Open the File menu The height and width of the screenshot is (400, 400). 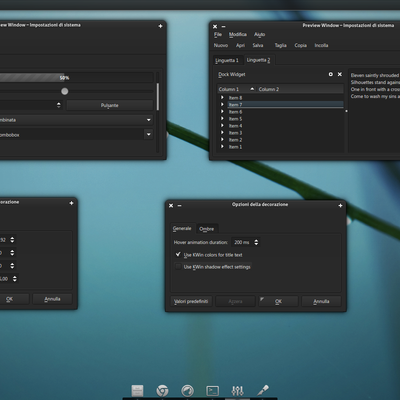point(218,34)
